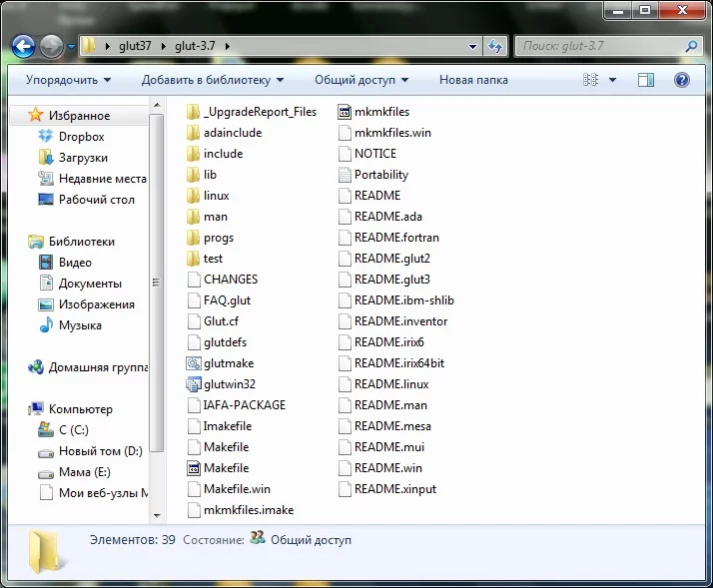
Task: Select Рабочий стол in sidebar
Action: [x=97, y=200]
